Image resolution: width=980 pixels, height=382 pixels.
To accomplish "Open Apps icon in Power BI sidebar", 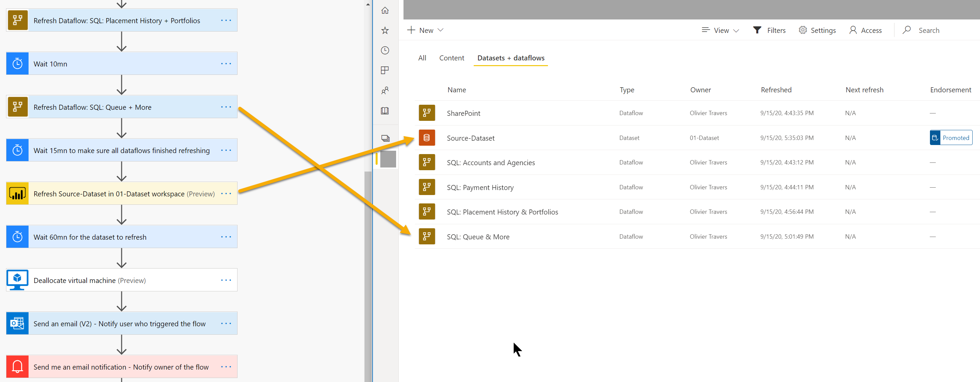I will (x=385, y=70).
